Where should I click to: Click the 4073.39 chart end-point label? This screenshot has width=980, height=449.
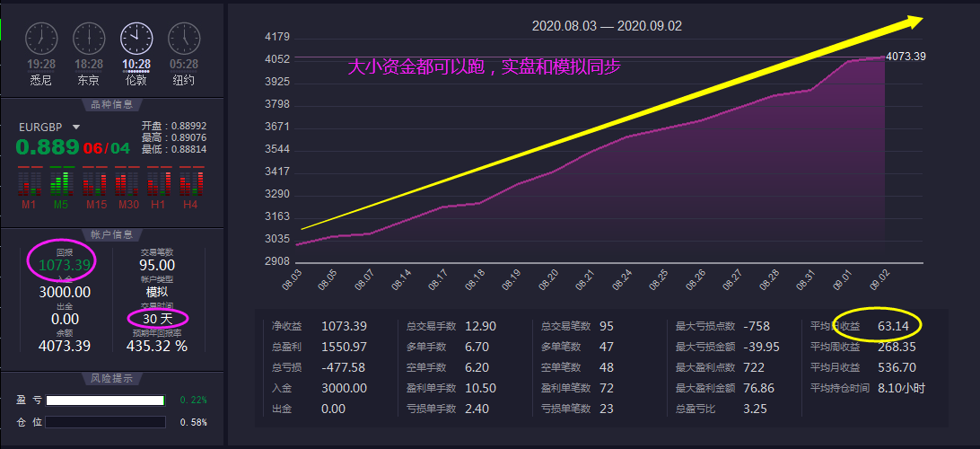point(906,57)
